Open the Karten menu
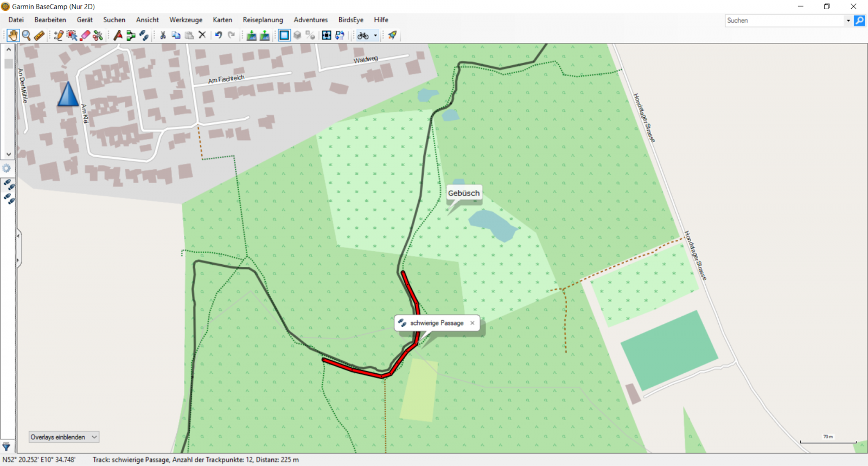The height and width of the screenshot is (466, 868). pos(222,20)
